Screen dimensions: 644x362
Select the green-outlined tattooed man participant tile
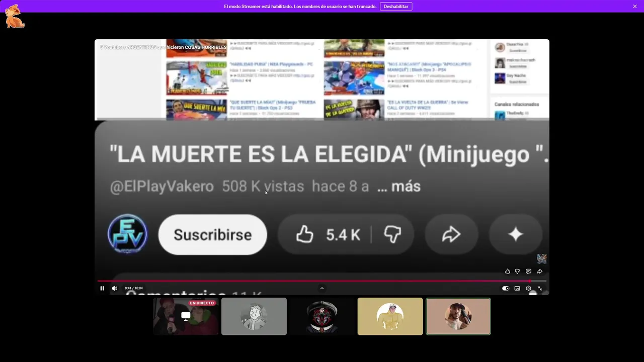pyautogui.click(x=458, y=316)
